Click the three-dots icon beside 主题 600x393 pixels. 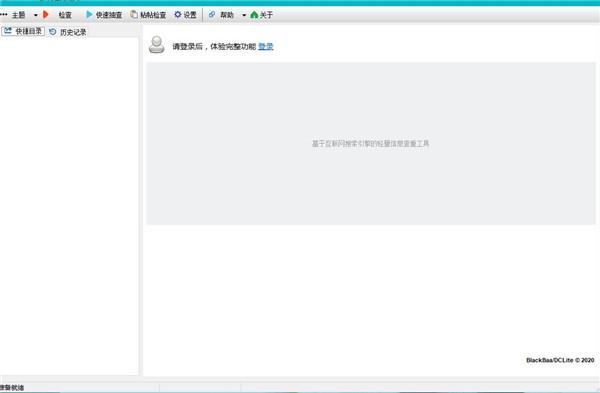coord(4,15)
